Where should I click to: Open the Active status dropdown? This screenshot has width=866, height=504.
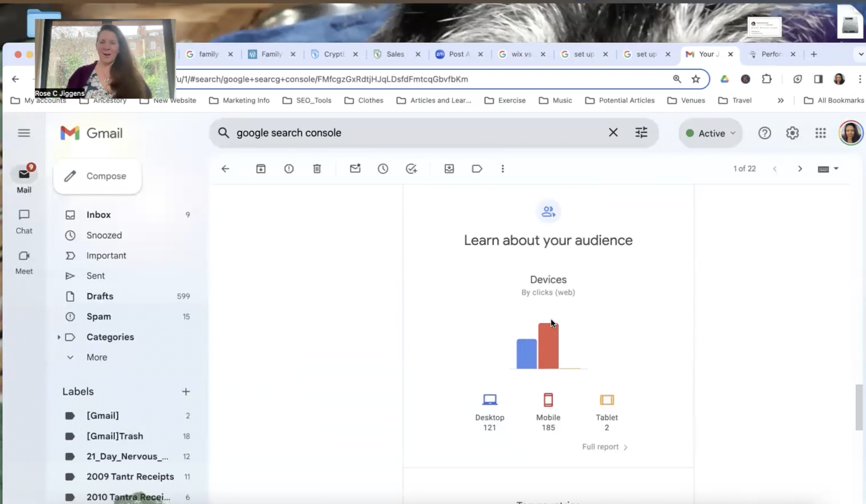click(x=710, y=133)
